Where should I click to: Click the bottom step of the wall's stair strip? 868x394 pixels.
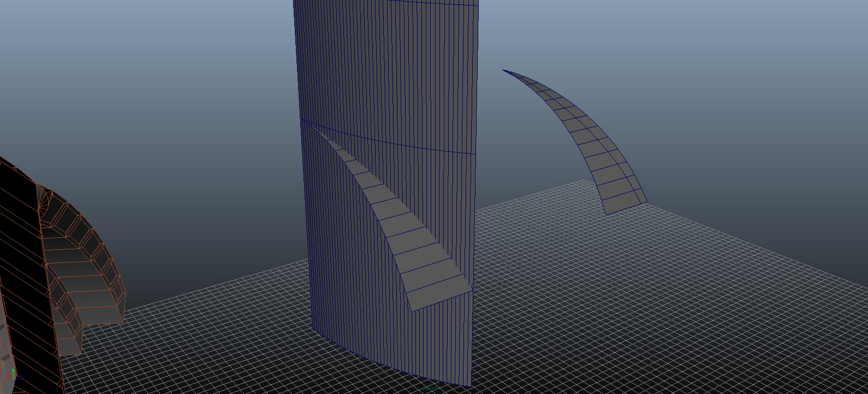[x=439, y=295]
